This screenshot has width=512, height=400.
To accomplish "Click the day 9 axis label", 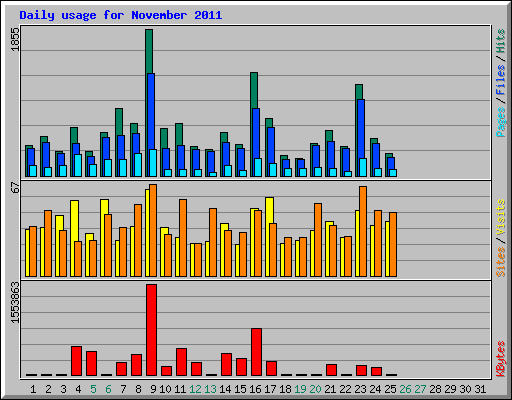I will point(153,389).
